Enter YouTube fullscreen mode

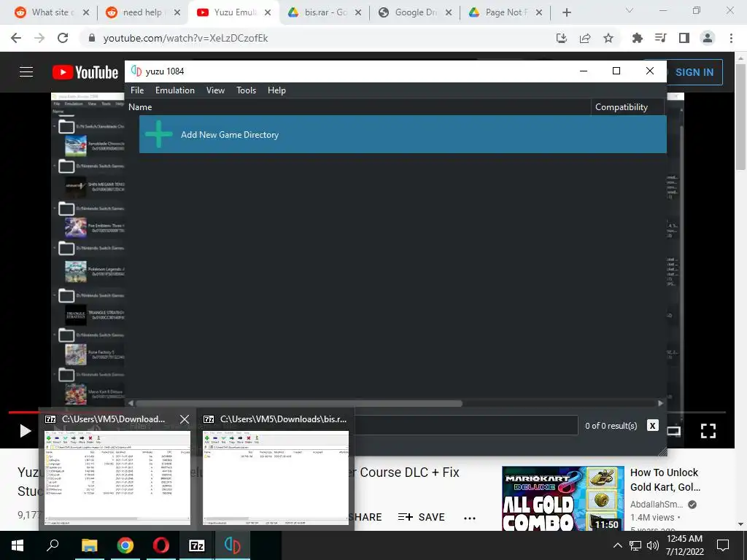pyautogui.click(x=708, y=431)
